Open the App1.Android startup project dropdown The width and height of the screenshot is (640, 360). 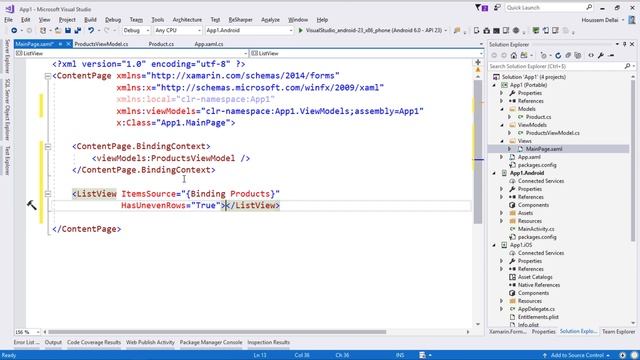point(249,30)
